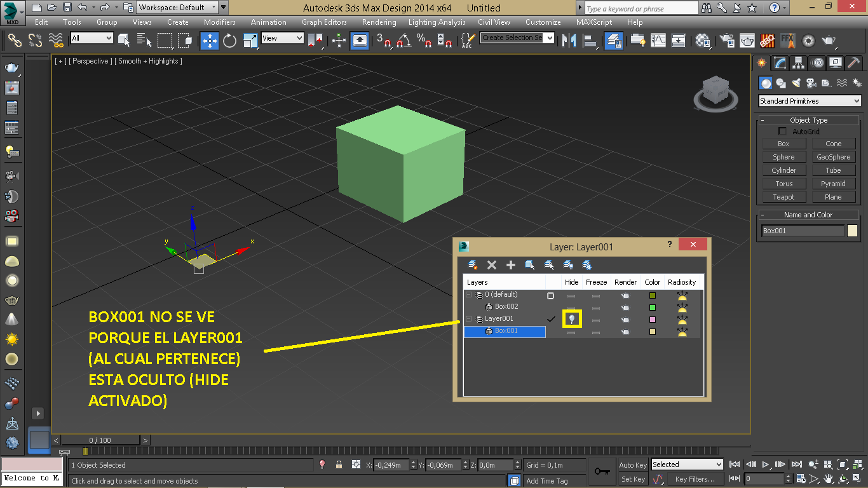Toggle Render for Box002 row
868x488 pixels.
[x=625, y=307]
